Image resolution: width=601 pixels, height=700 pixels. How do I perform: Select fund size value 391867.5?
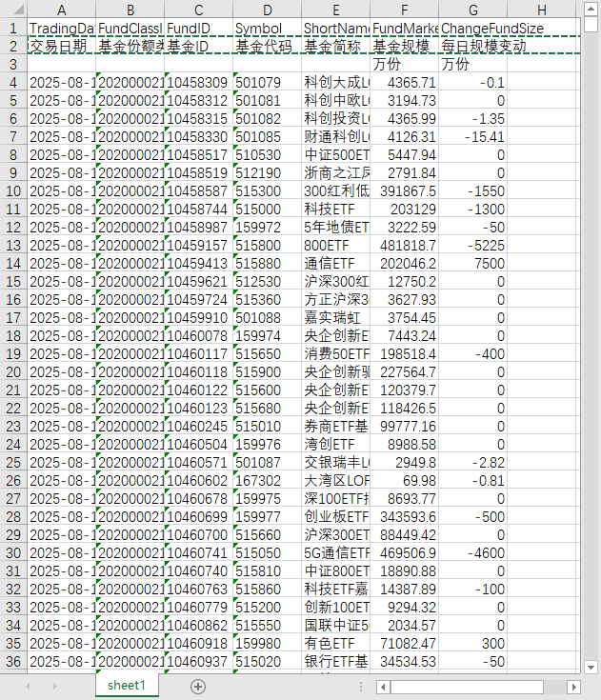pos(405,191)
